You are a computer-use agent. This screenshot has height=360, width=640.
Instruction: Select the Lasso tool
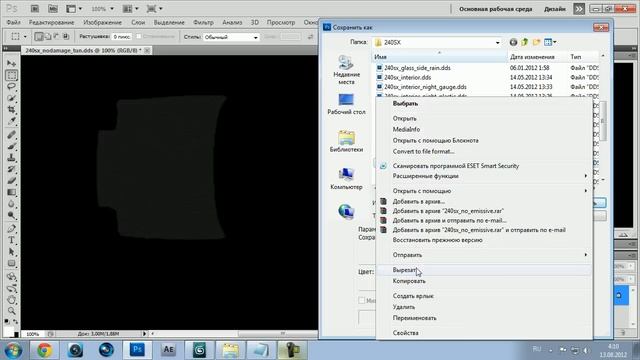(x=11, y=87)
